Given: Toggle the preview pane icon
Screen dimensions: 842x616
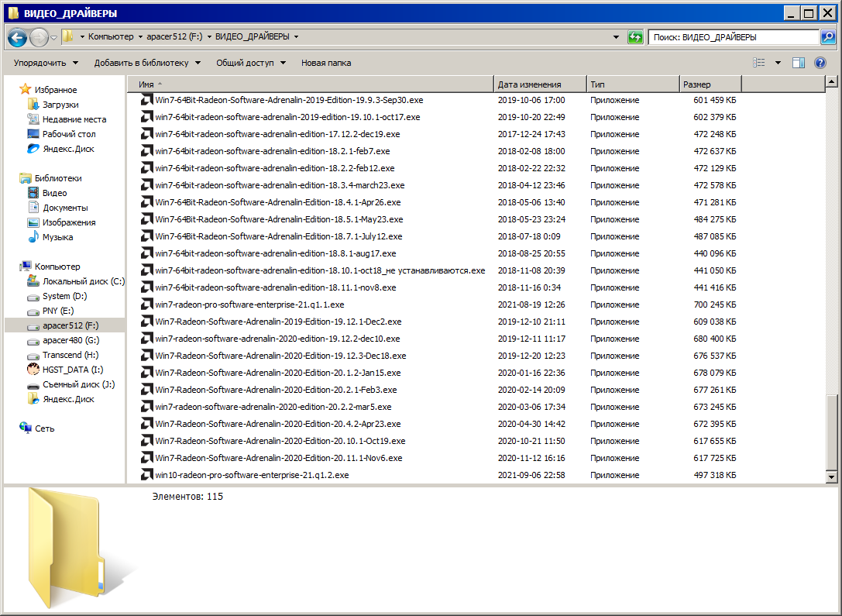Looking at the screenshot, I should (x=799, y=63).
